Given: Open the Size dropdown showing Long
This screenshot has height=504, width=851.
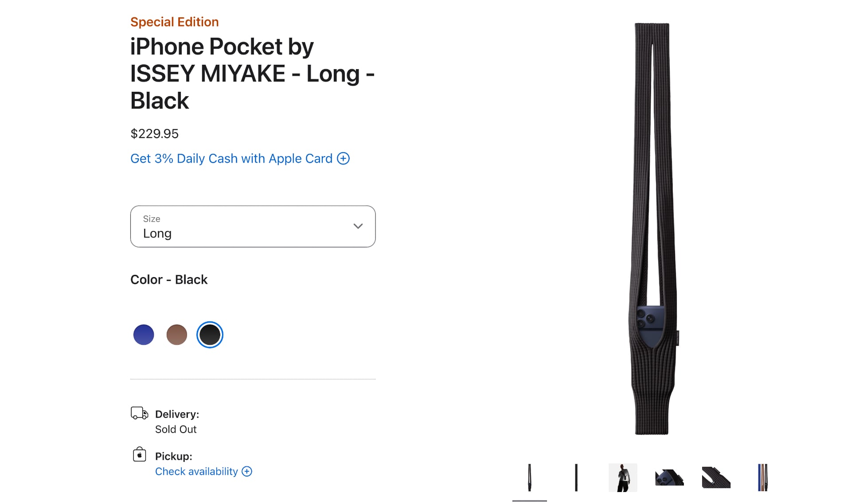Looking at the screenshot, I should pos(253,226).
